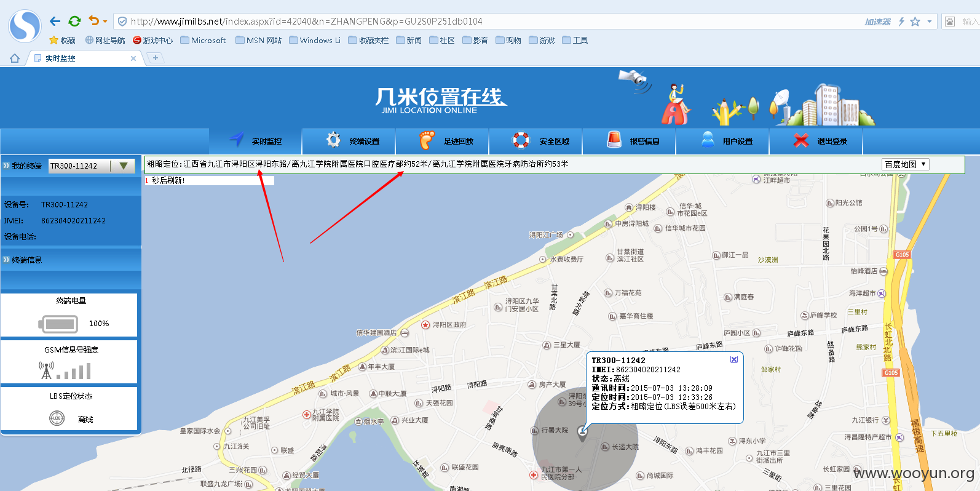980x491 pixels.
Task: Click the lightning speed mode icon
Action: (x=901, y=22)
